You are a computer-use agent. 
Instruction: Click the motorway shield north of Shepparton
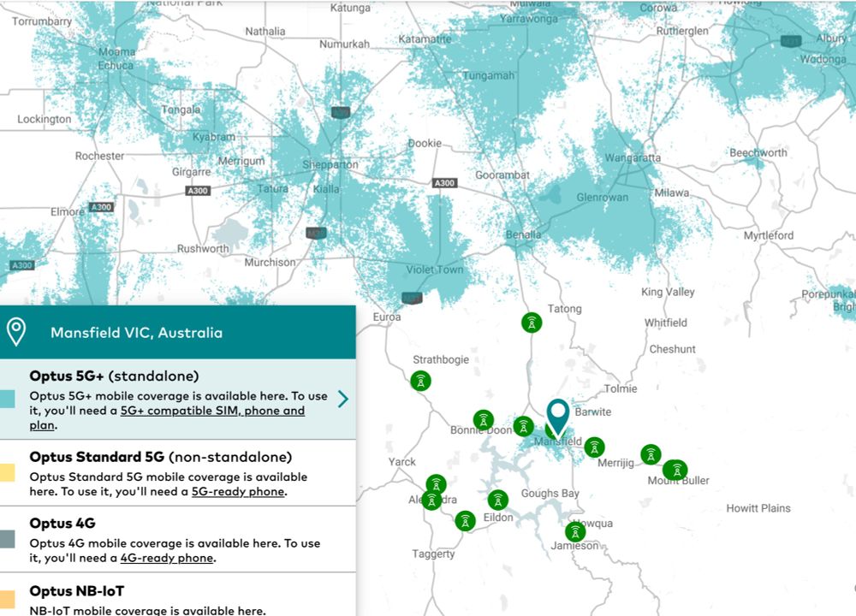tap(341, 112)
